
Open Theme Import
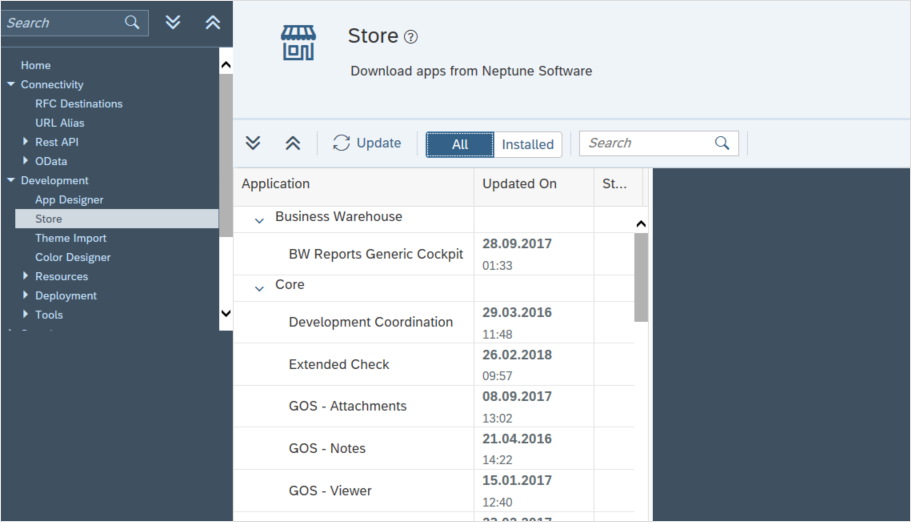[70, 238]
